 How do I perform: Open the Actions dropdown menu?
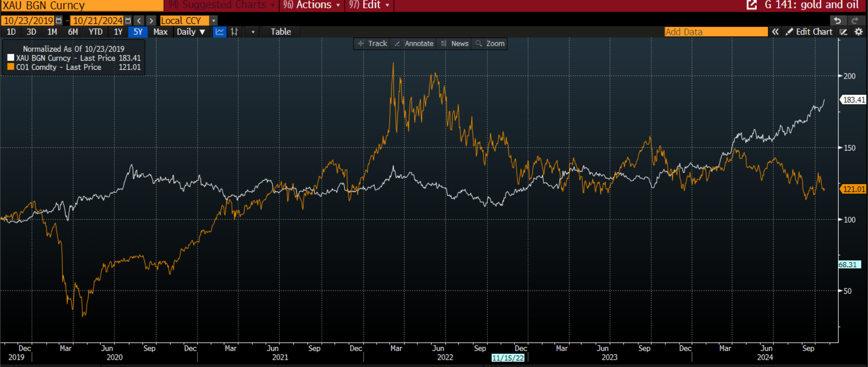[312, 5]
